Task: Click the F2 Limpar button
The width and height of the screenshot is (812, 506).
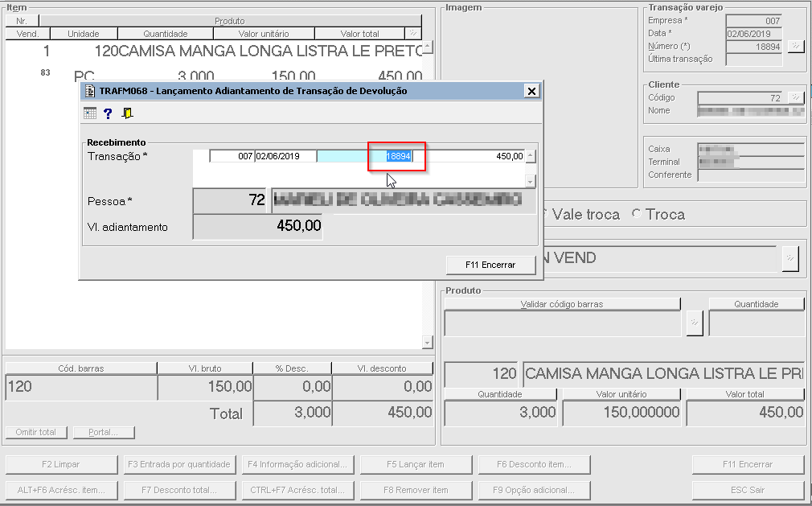Action: [x=61, y=464]
